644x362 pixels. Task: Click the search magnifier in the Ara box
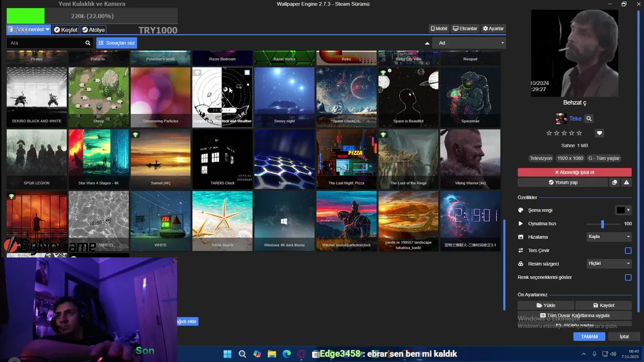[88, 43]
